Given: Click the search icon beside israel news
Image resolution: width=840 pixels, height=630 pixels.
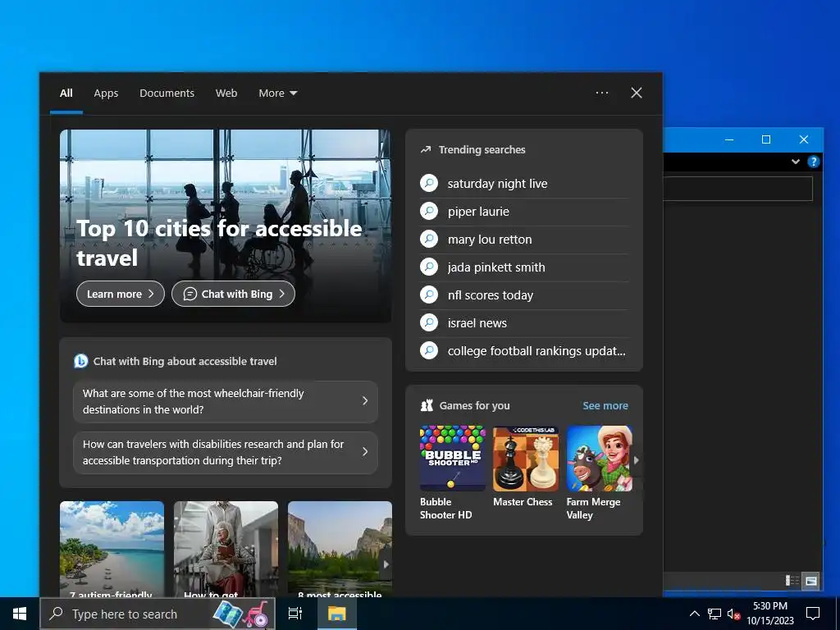Looking at the screenshot, I should coord(429,322).
